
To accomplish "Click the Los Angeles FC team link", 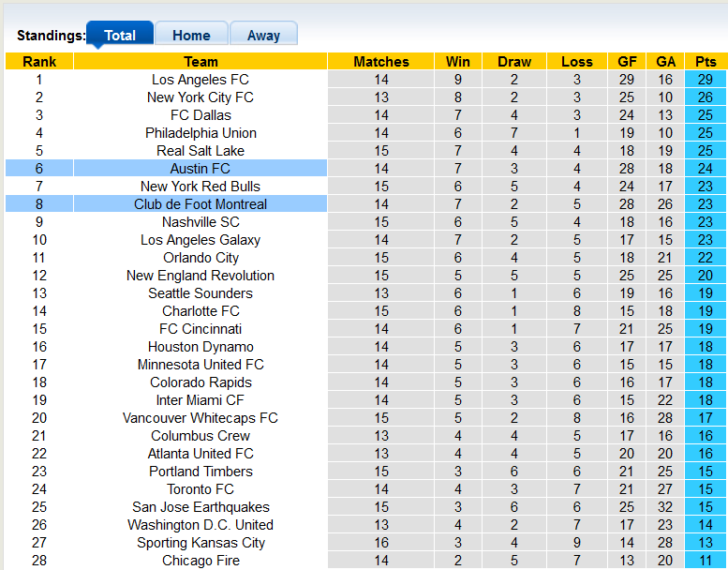I will pos(201,80).
